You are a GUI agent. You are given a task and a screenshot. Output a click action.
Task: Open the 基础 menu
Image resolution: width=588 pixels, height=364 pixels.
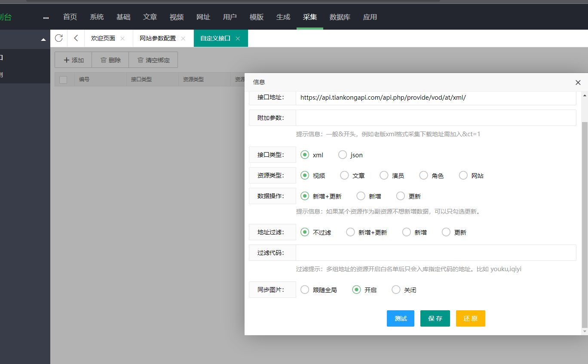(123, 17)
